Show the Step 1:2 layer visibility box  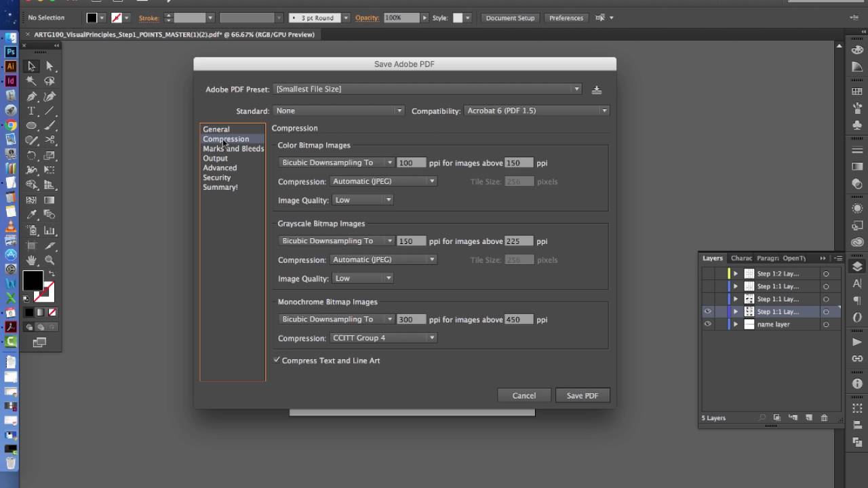707,274
